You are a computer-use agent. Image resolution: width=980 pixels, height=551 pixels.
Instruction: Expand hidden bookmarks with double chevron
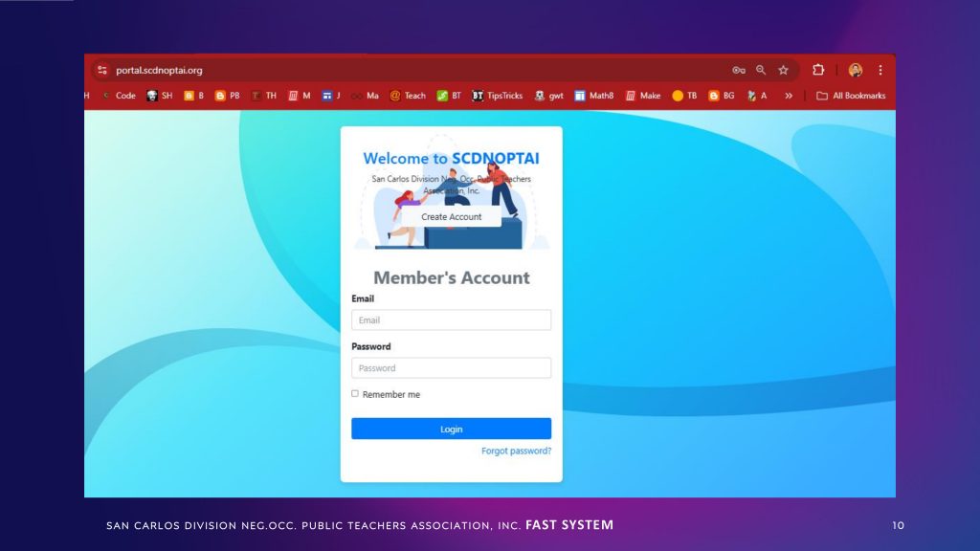789,96
